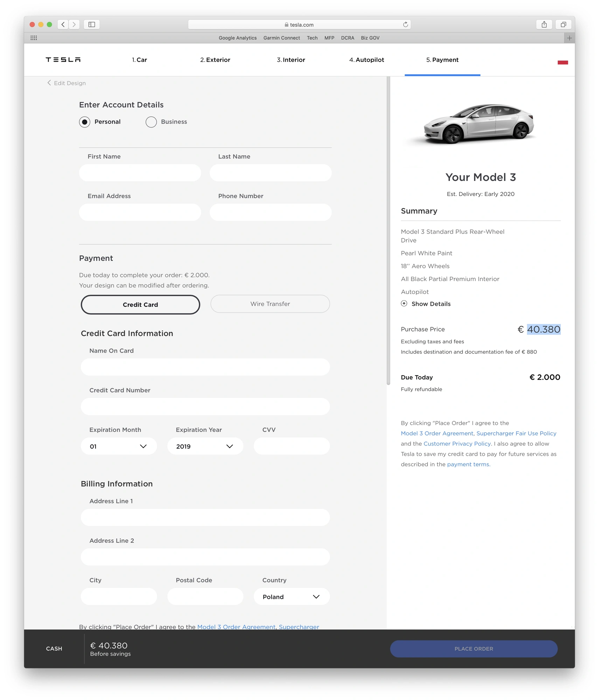The height and width of the screenshot is (700, 599).
Task: Click the Place Order button
Action: 474,649
